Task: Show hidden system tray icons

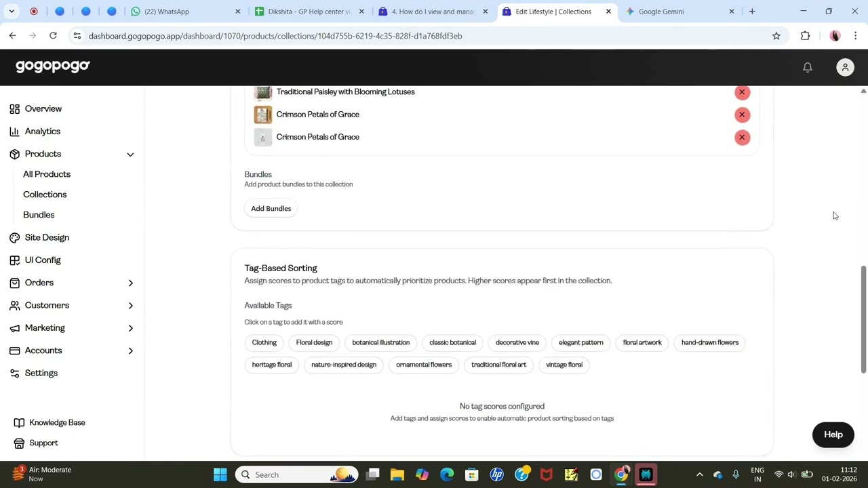Action: tap(700, 474)
